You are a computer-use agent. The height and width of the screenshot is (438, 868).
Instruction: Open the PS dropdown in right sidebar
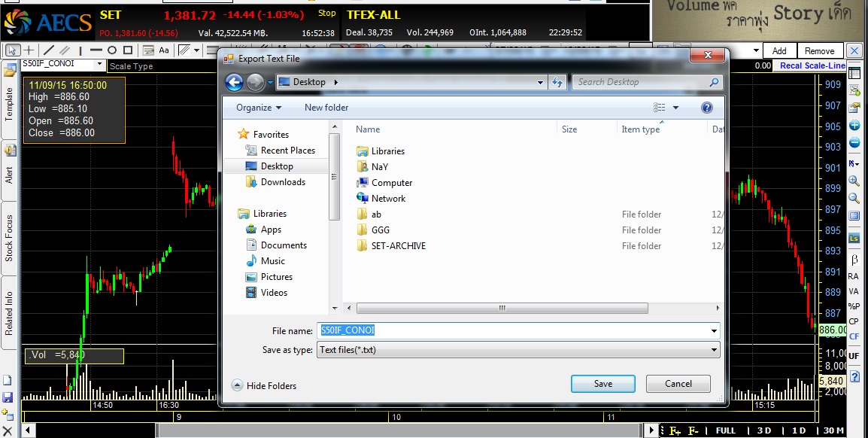(854, 163)
